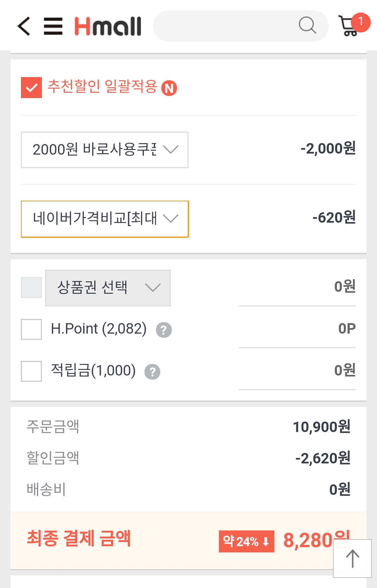This screenshot has height=588, width=377.
Task: Click the search magnifier icon
Action: pyautogui.click(x=307, y=25)
